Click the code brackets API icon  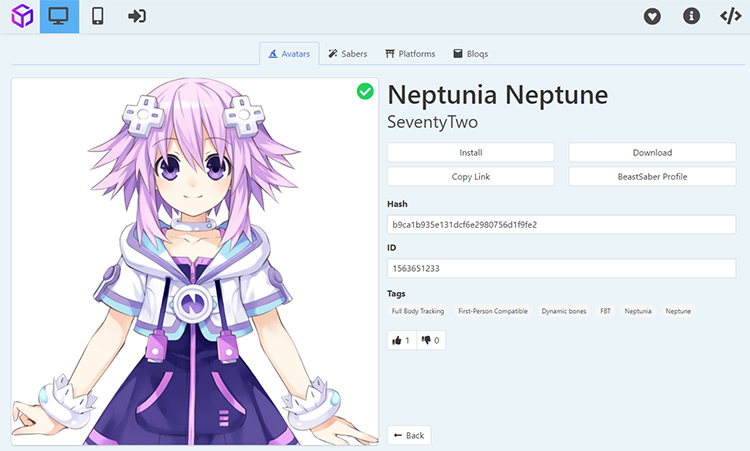(730, 16)
